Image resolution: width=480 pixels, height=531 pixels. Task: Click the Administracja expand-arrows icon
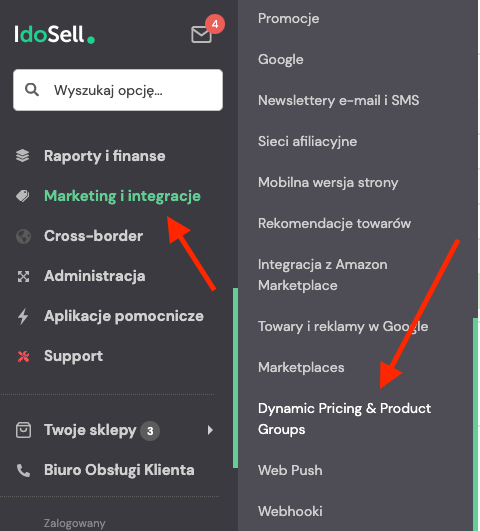tap(23, 276)
